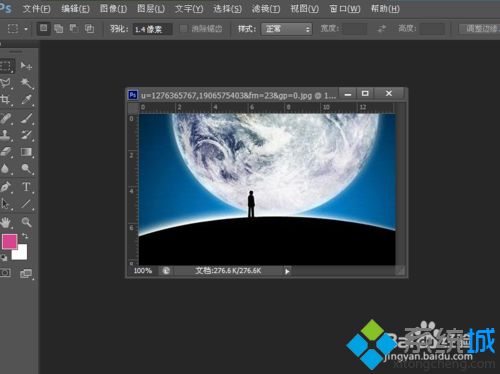Reset default foreground and background colors
Image resolution: width=500 pixels, height=374 pixels.
click(3, 257)
